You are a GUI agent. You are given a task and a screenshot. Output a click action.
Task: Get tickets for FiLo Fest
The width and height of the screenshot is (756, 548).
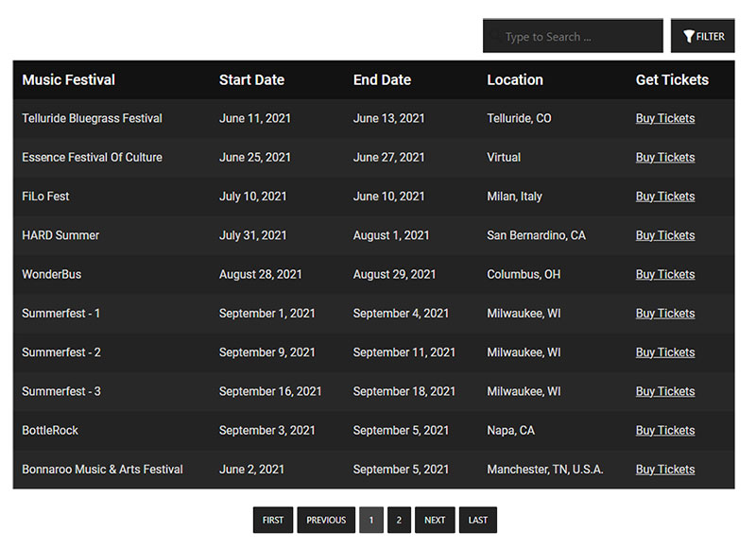tap(665, 197)
